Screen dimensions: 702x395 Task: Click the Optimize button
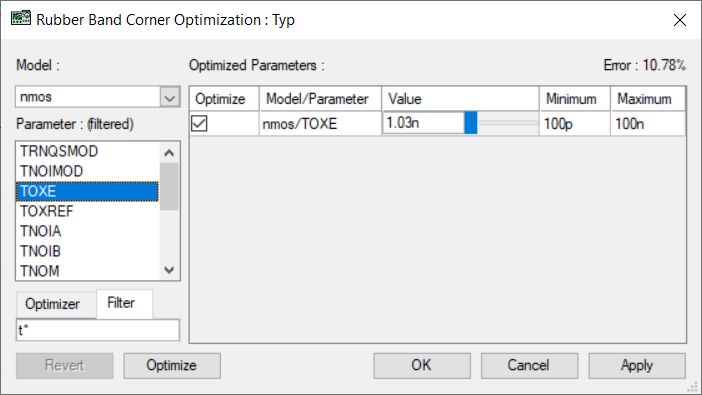click(172, 365)
